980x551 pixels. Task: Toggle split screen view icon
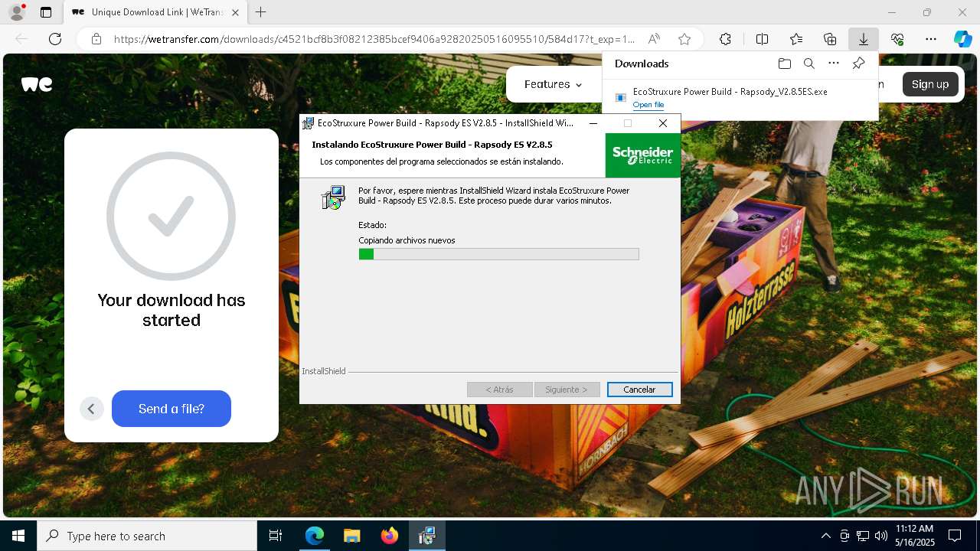(x=762, y=39)
